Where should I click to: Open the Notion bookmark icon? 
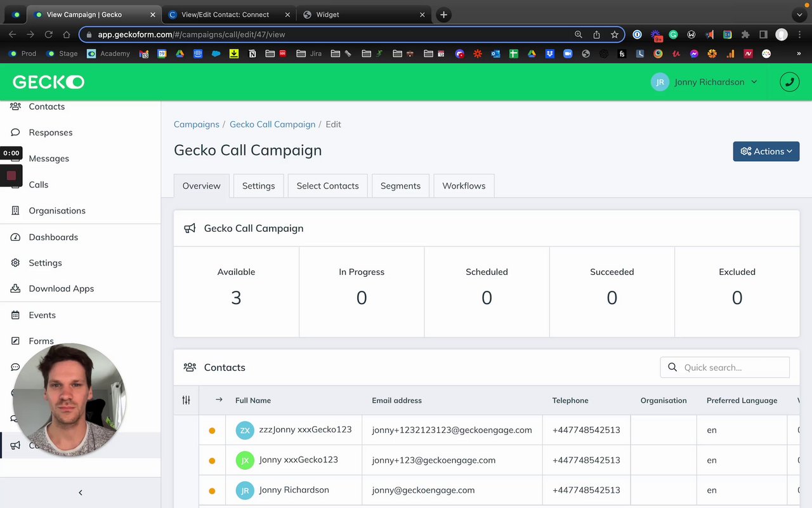252,53
